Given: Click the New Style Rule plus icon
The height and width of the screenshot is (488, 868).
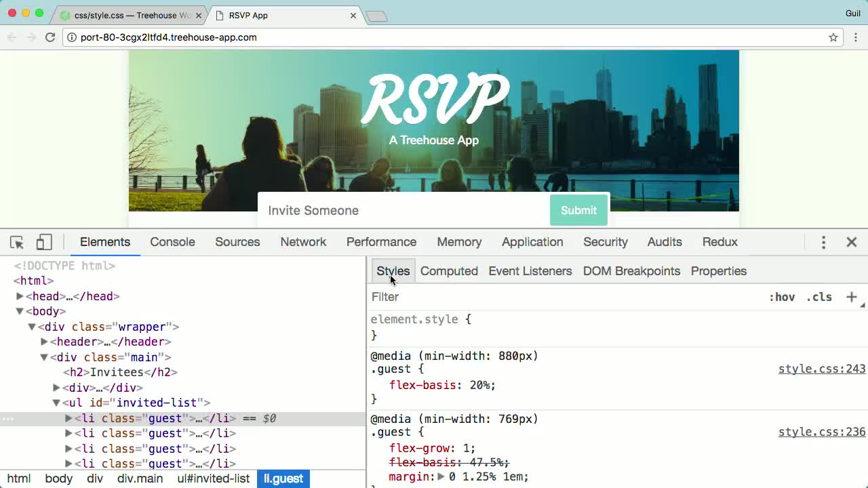Looking at the screenshot, I should 852,297.
